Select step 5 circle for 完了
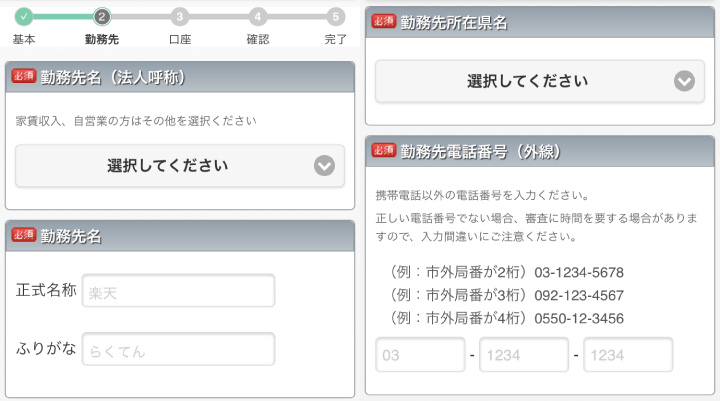 pyautogui.click(x=336, y=17)
